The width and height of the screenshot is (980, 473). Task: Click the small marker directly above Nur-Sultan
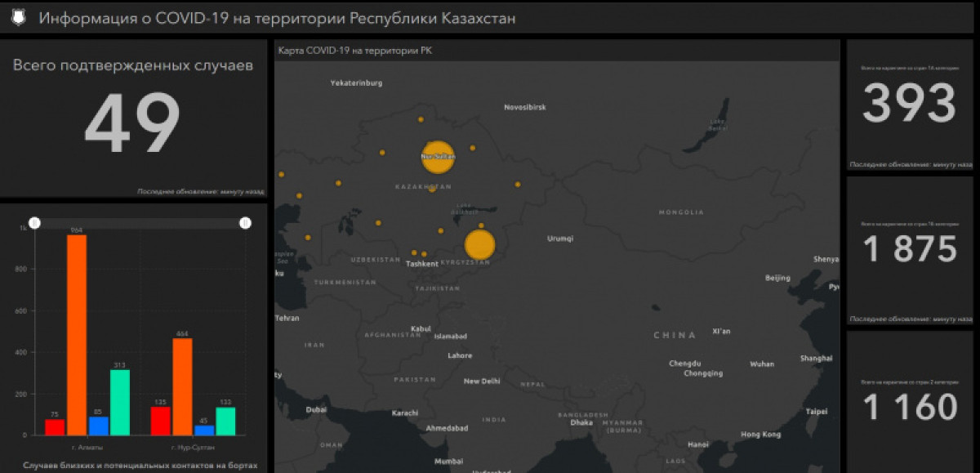point(421,119)
